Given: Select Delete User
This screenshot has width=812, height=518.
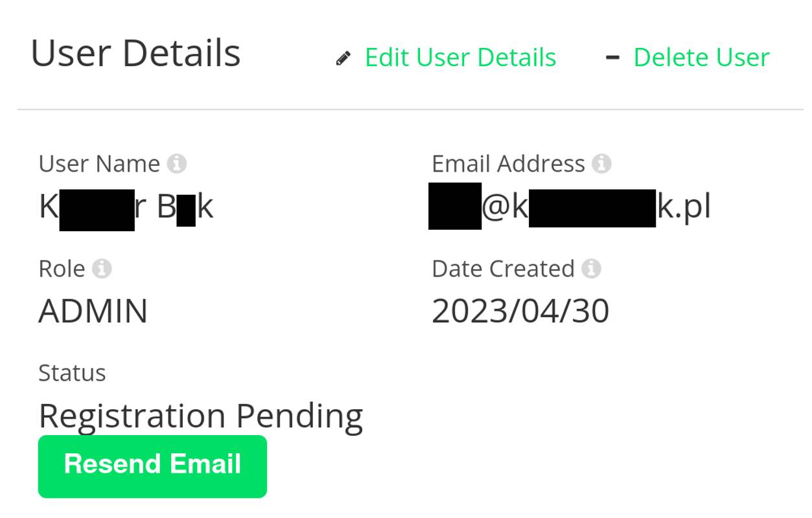Looking at the screenshot, I should click(702, 57).
